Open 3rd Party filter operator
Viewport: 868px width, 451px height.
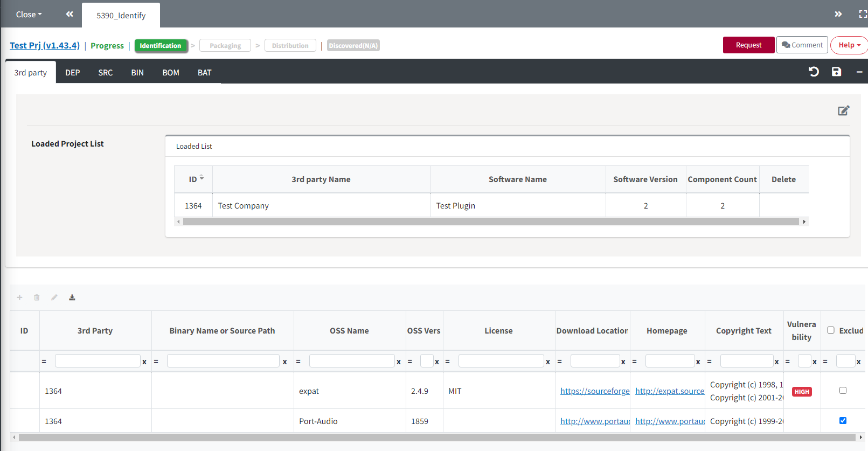click(x=44, y=362)
